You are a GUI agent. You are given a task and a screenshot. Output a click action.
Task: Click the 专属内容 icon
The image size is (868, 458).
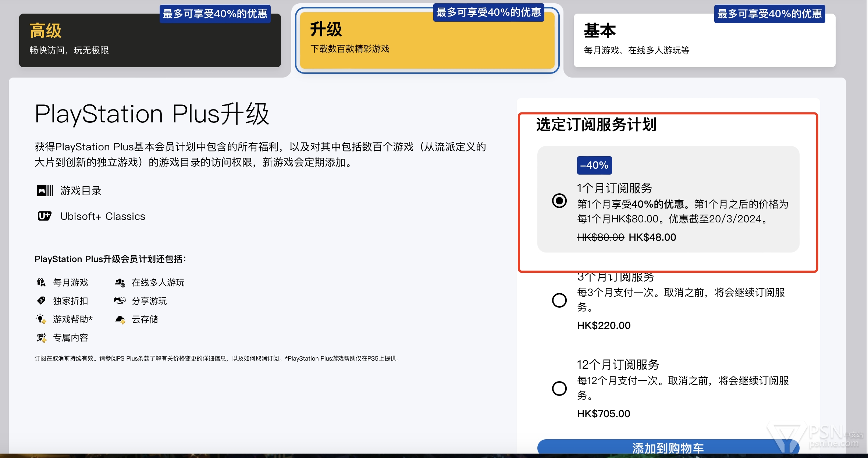42,337
